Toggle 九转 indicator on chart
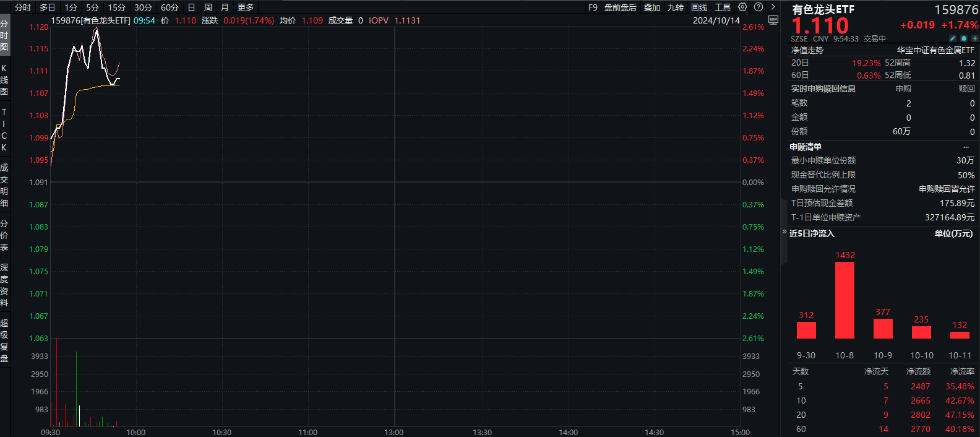Viewport: 980px width, 437px height. click(x=676, y=7)
